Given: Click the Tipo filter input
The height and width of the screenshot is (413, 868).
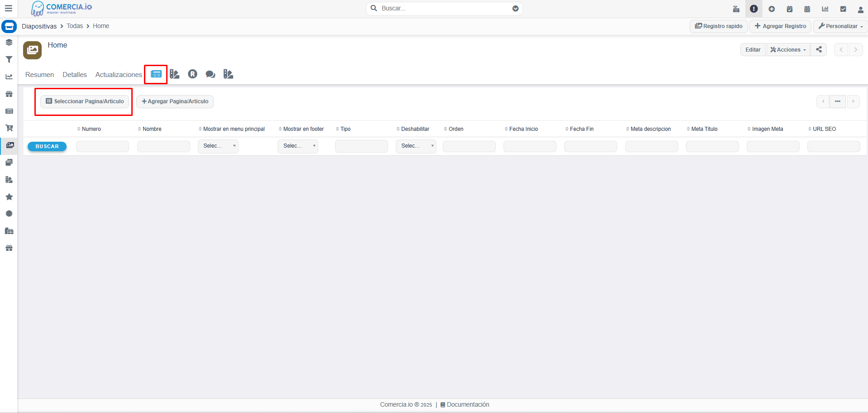Looking at the screenshot, I should coord(361,146).
